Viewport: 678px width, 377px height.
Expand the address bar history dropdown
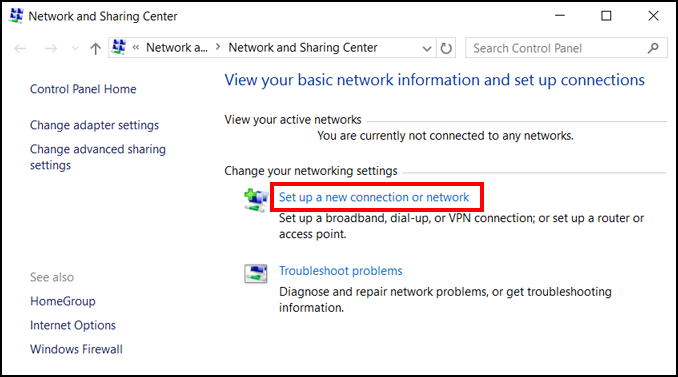[x=427, y=48]
